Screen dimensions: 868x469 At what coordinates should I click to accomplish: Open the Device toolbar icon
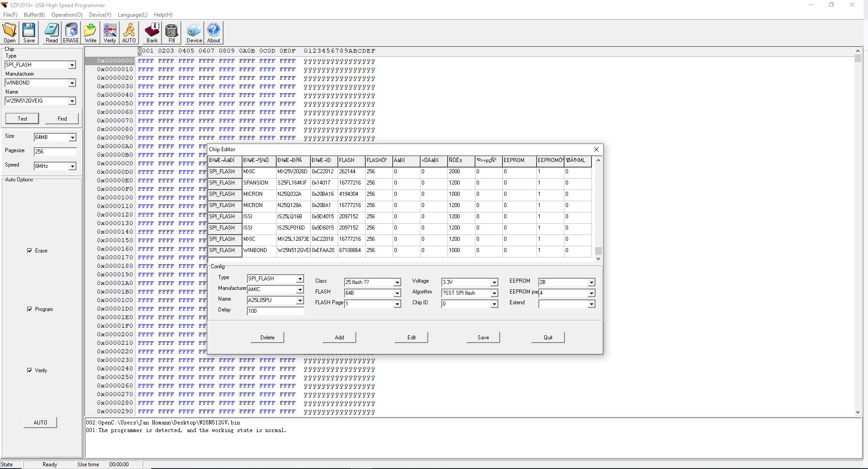194,33
